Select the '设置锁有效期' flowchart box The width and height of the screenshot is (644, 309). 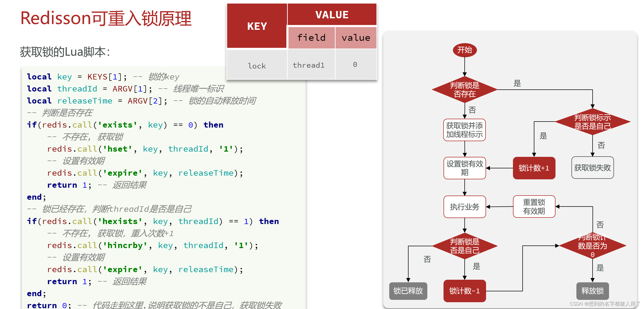(465, 168)
